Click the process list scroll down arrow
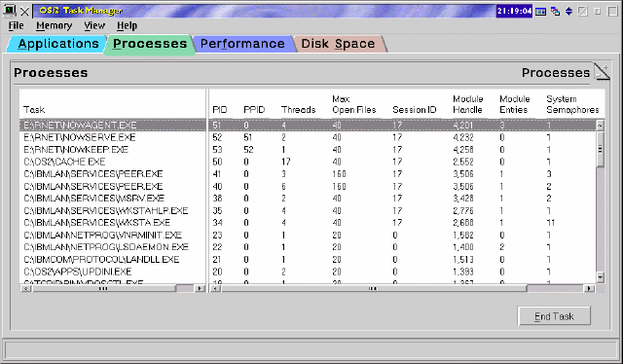This screenshot has width=623, height=364. (x=601, y=277)
